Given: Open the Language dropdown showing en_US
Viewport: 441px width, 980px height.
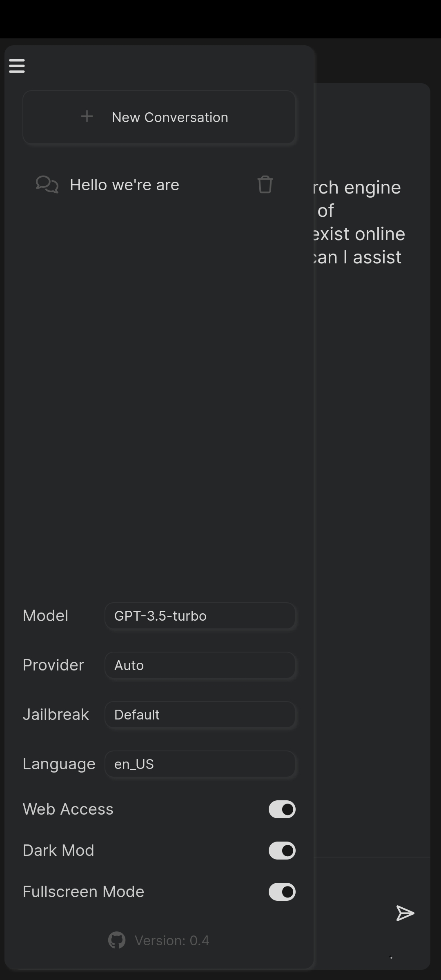Looking at the screenshot, I should pyautogui.click(x=200, y=764).
